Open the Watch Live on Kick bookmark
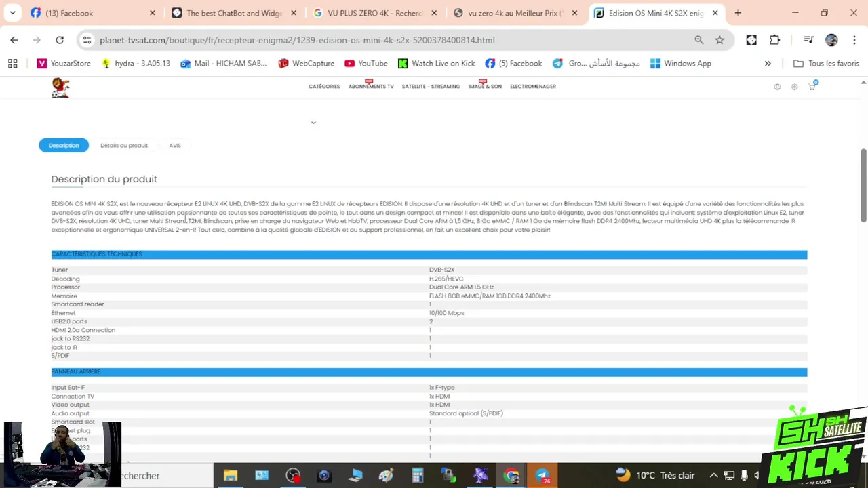The image size is (868, 488). (436, 64)
